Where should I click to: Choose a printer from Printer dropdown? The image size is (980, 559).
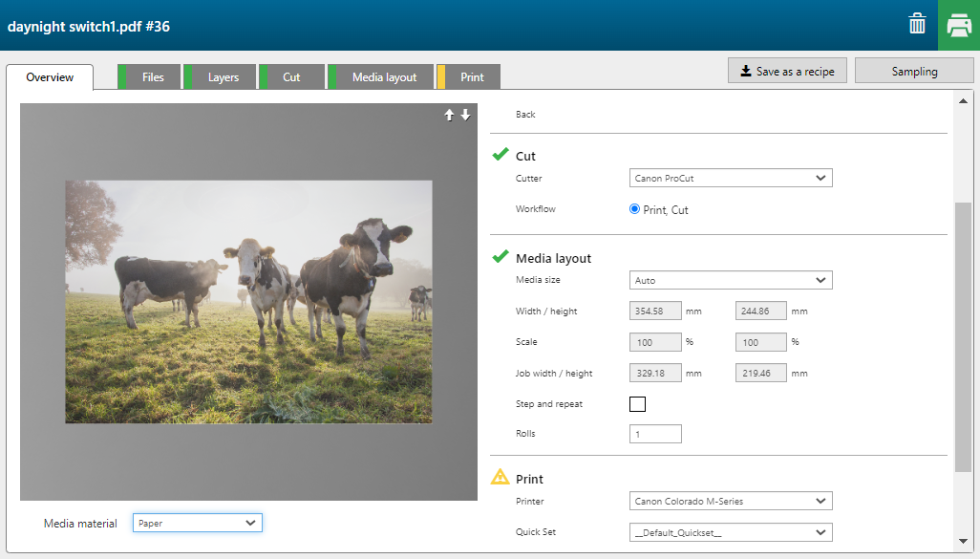click(x=731, y=502)
